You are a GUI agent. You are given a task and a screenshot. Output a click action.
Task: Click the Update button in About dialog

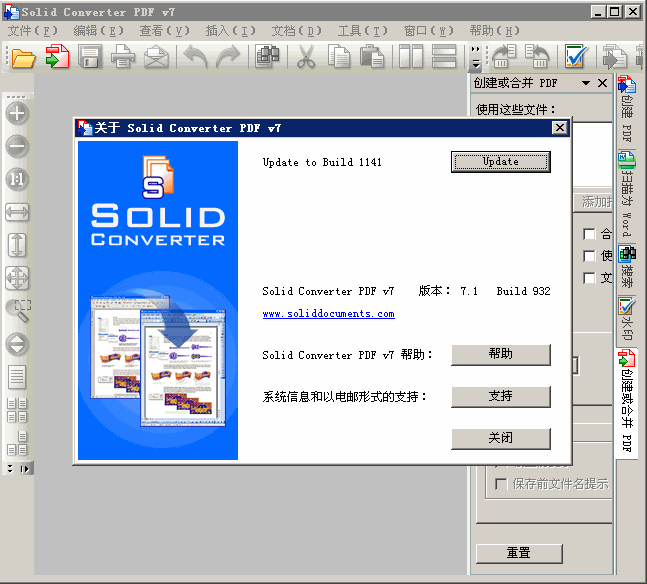(501, 162)
